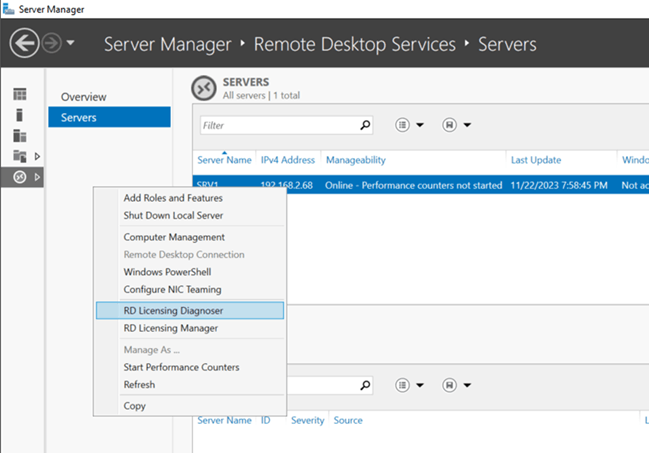Expand servers saved queries dropdown arrow
649x453 pixels.
[x=467, y=125]
